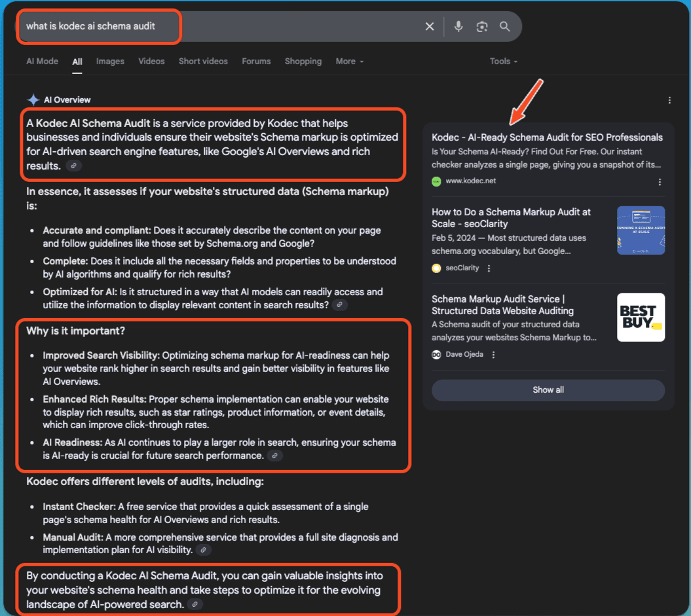Open the Forums tab
The width and height of the screenshot is (691, 616).
pyautogui.click(x=256, y=61)
